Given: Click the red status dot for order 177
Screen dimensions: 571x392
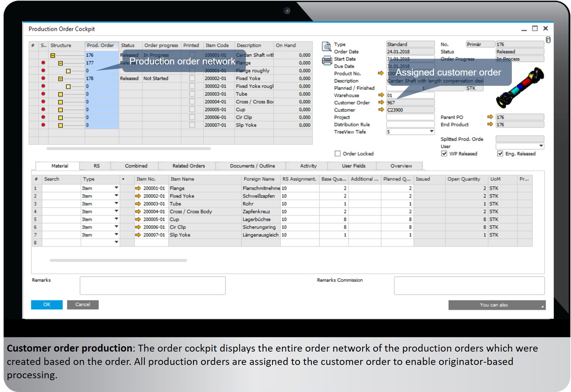Looking at the screenshot, I should (43, 63).
